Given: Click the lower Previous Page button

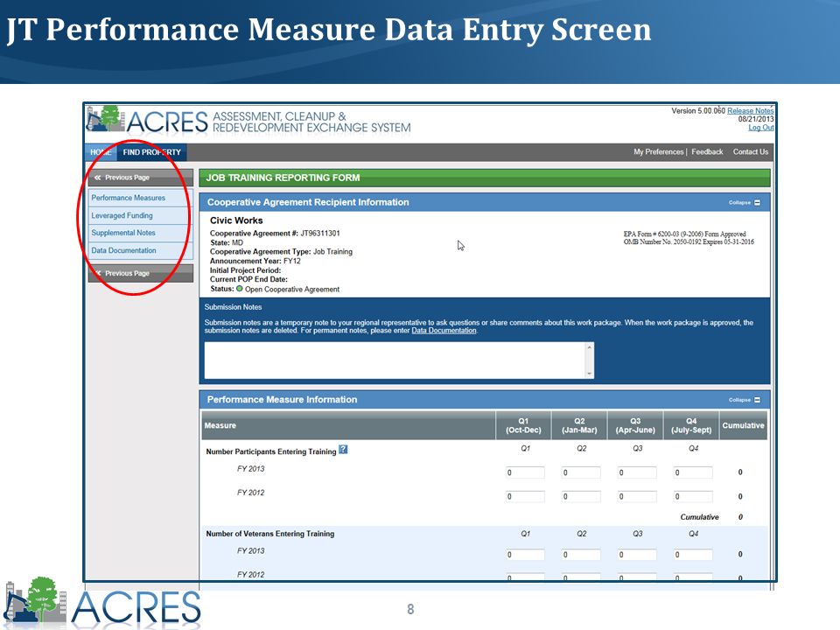Looking at the screenshot, I should (140, 273).
